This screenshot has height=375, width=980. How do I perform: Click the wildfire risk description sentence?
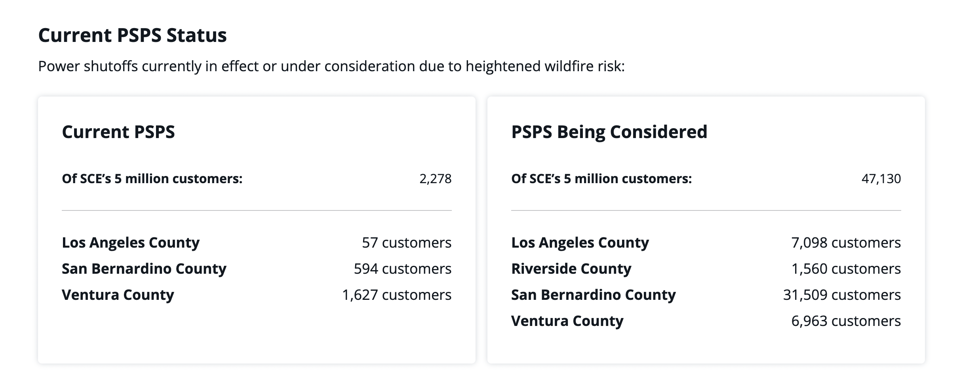pyautogui.click(x=331, y=66)
